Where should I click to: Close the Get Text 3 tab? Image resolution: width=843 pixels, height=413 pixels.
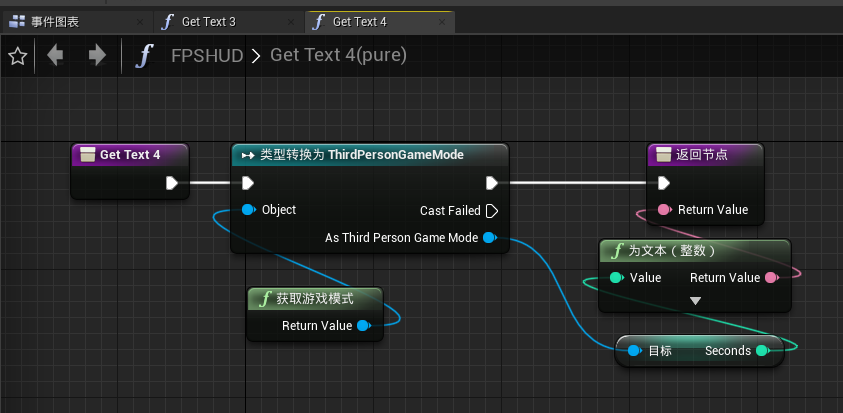pos(291,22)
